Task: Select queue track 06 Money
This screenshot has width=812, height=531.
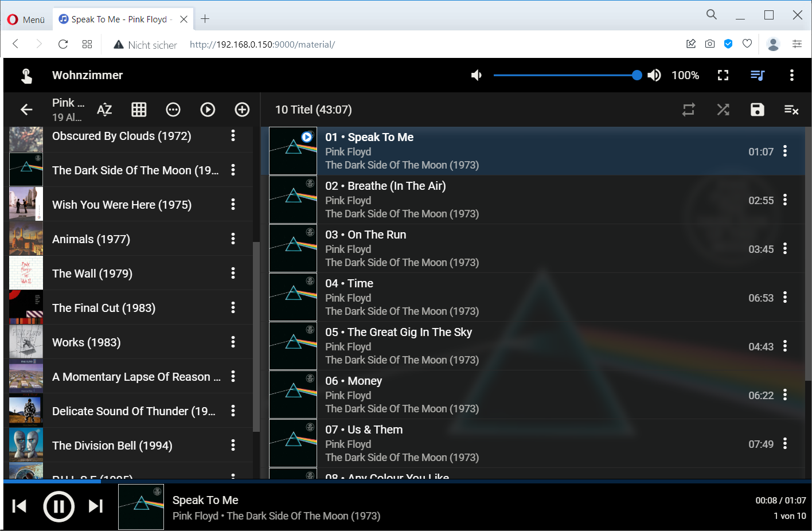Action: point(533,395)
